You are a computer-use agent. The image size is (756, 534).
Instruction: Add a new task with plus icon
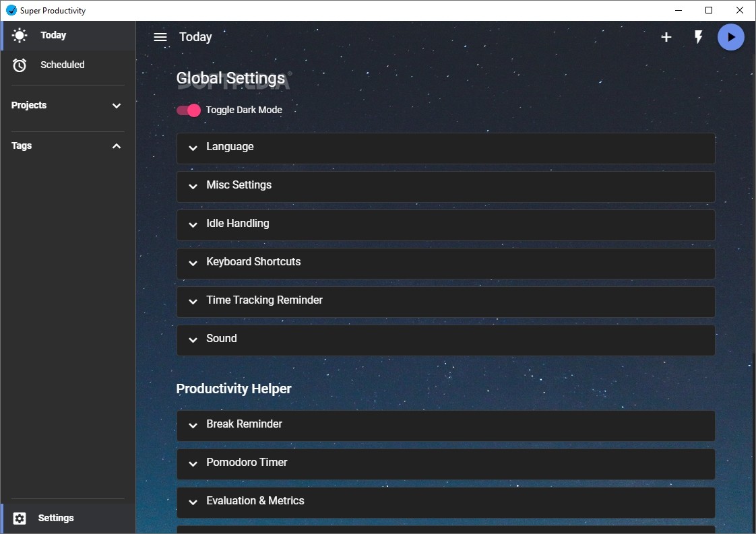point(666,37)
